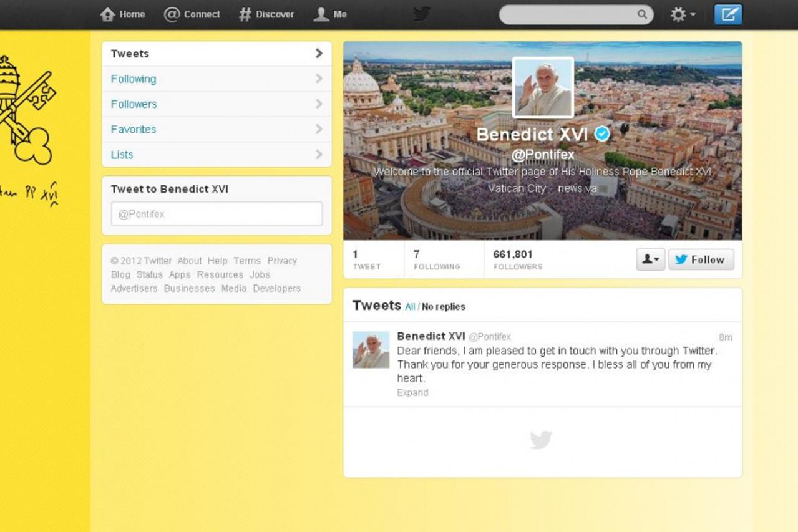The width and height of the screenshot is (798, 532).
Task: Open the settings gear dropdown
Action: coord(683,14)
